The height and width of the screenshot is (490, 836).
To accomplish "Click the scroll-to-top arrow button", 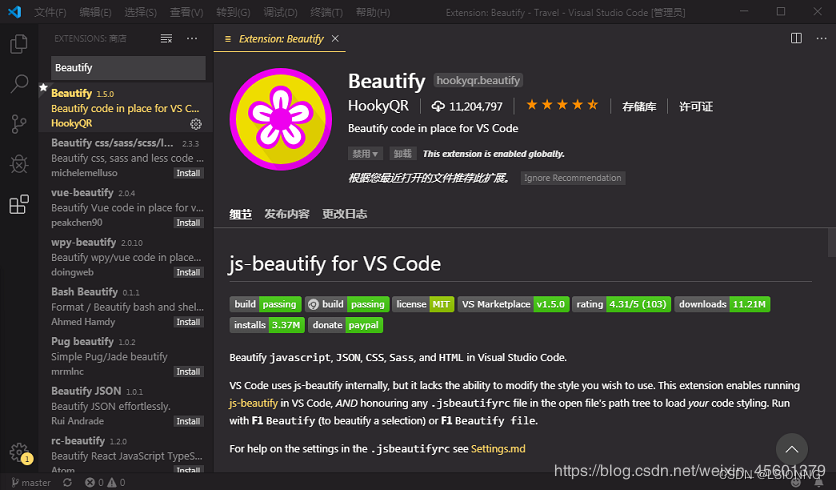I will pyautogui.click(x=792, y=449).
